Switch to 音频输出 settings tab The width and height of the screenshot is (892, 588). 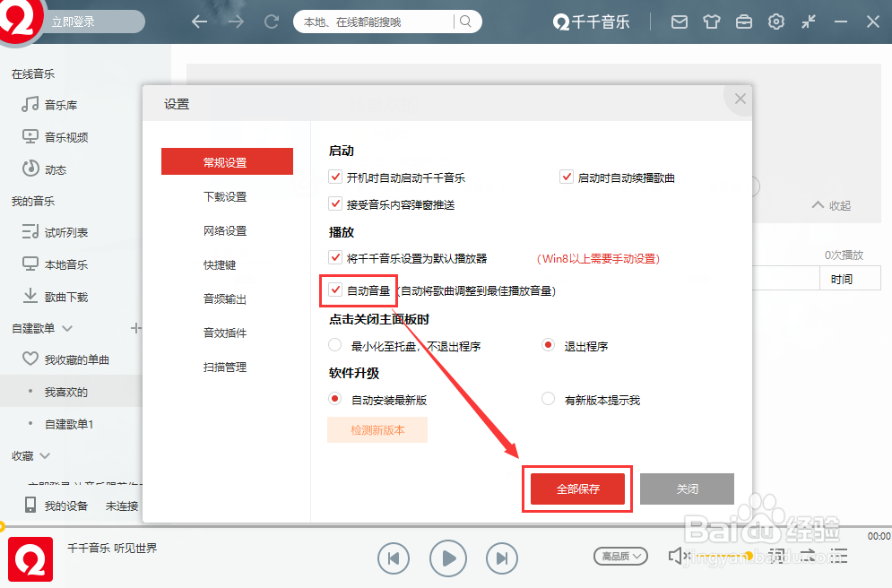point(227,300)
